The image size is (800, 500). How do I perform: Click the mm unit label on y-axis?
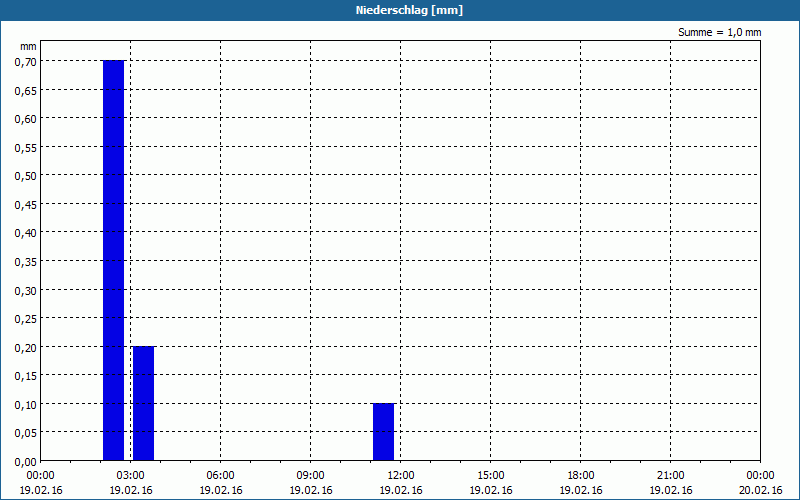pyautogui.click(x=28, y=47)
